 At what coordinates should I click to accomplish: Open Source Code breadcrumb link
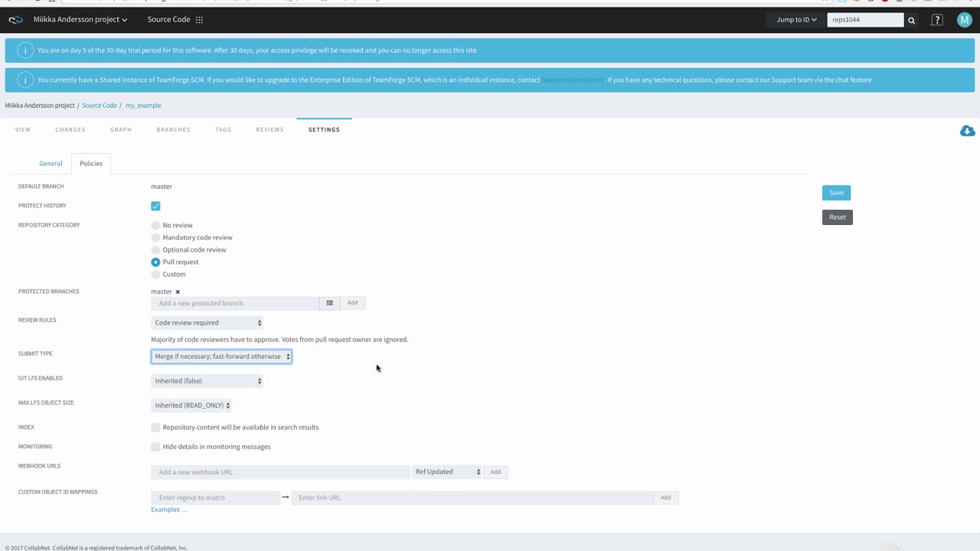[100, 106]
